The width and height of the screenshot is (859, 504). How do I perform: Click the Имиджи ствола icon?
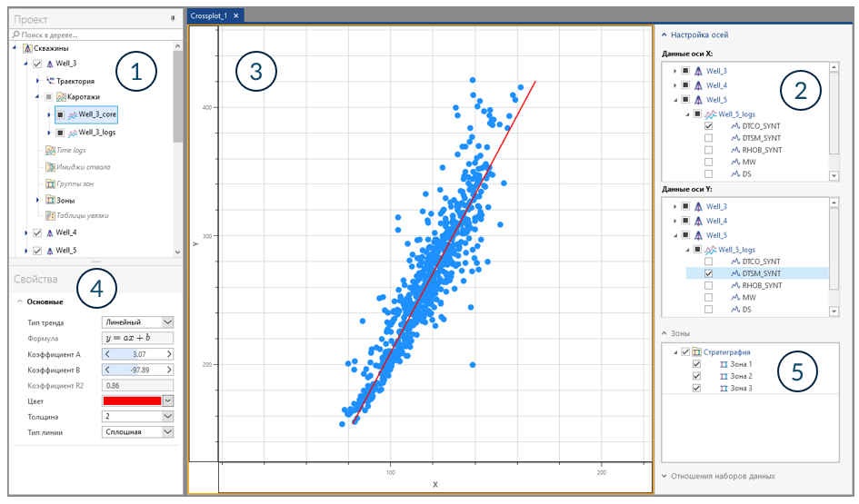coord(50,167)
